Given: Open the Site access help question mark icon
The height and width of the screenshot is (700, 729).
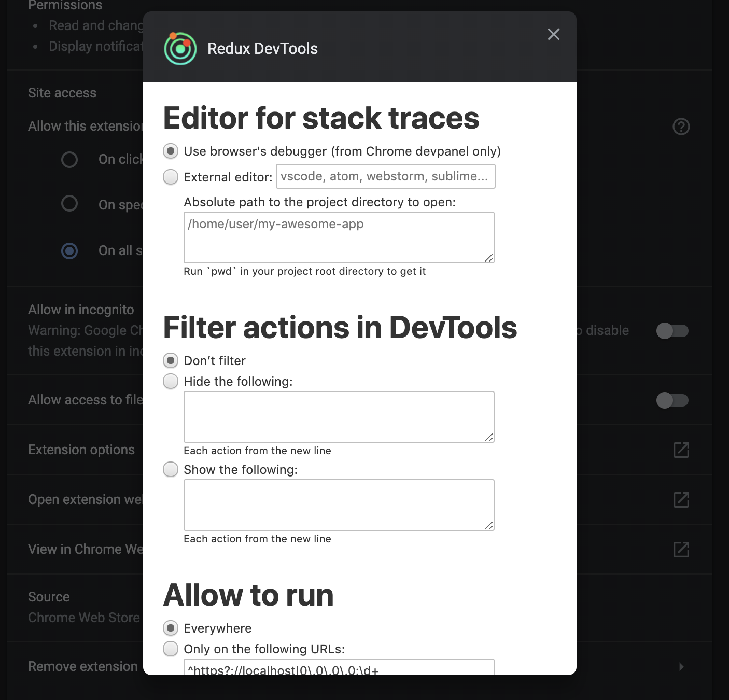Looking at the screenshot, I should (x=681, y=127).
